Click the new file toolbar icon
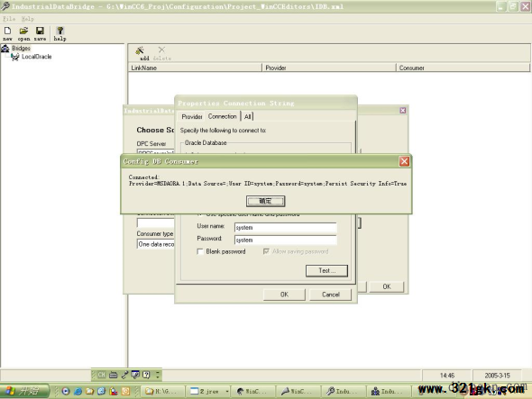This screenshot has height=399, width=532. pyautogui.click(x=7, y=34)
